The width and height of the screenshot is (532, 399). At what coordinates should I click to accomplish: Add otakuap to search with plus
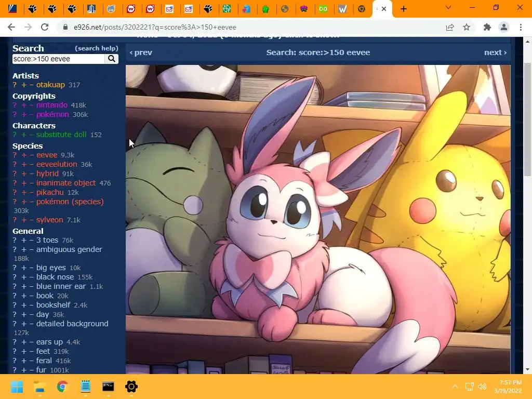(x=24, y=85)
